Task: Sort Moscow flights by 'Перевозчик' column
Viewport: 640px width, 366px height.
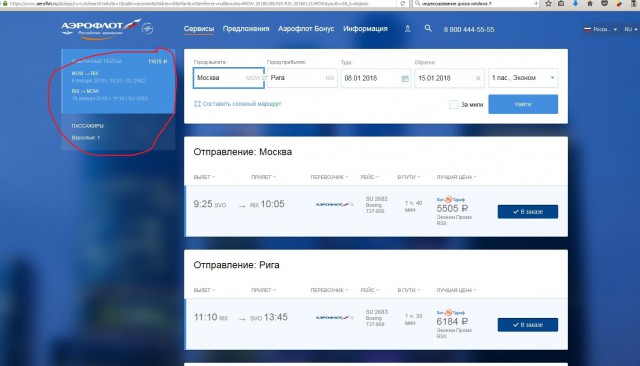Action: pos(329,177)
